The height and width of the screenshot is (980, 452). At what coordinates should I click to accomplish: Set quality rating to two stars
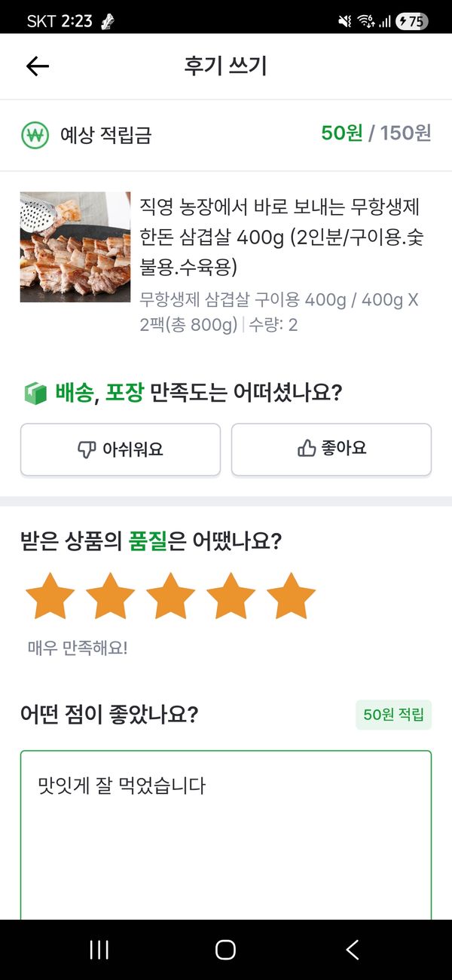click(x=110, y=596)
